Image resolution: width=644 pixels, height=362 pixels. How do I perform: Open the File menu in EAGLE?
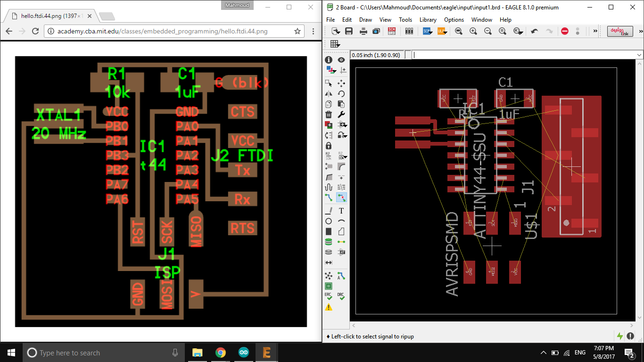point(330,20)
